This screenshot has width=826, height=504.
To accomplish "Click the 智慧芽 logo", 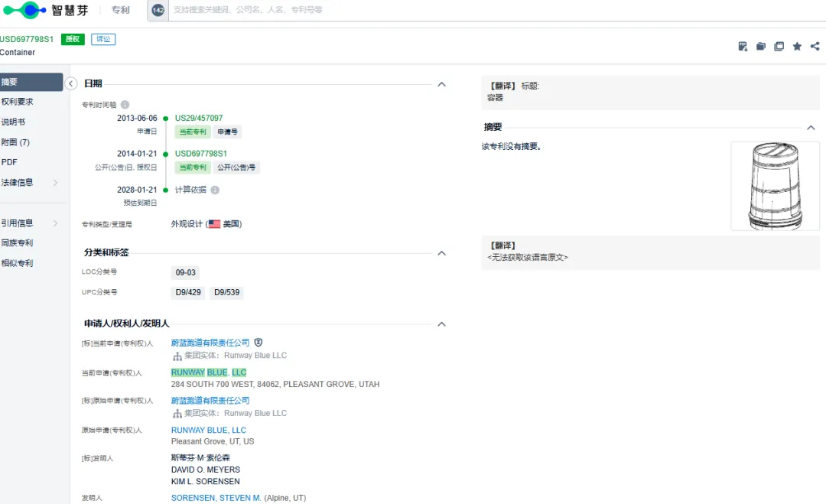I will pyautogui.click(x=45, y=10).
